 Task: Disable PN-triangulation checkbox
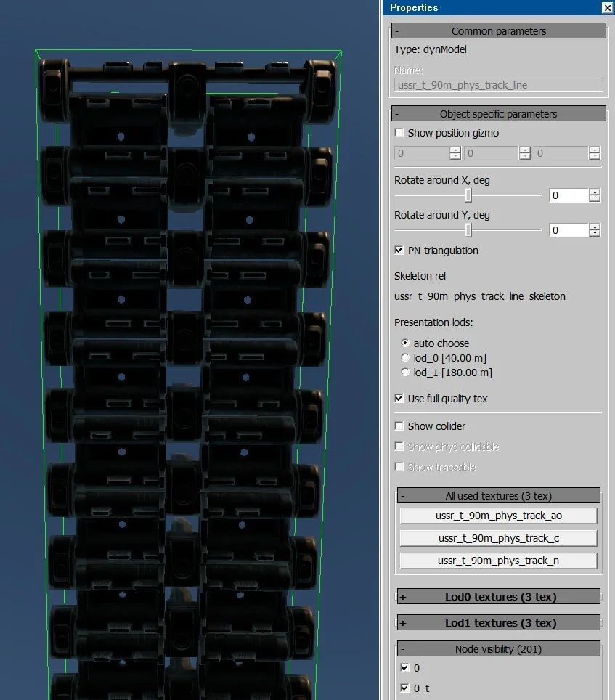[399, 251]
